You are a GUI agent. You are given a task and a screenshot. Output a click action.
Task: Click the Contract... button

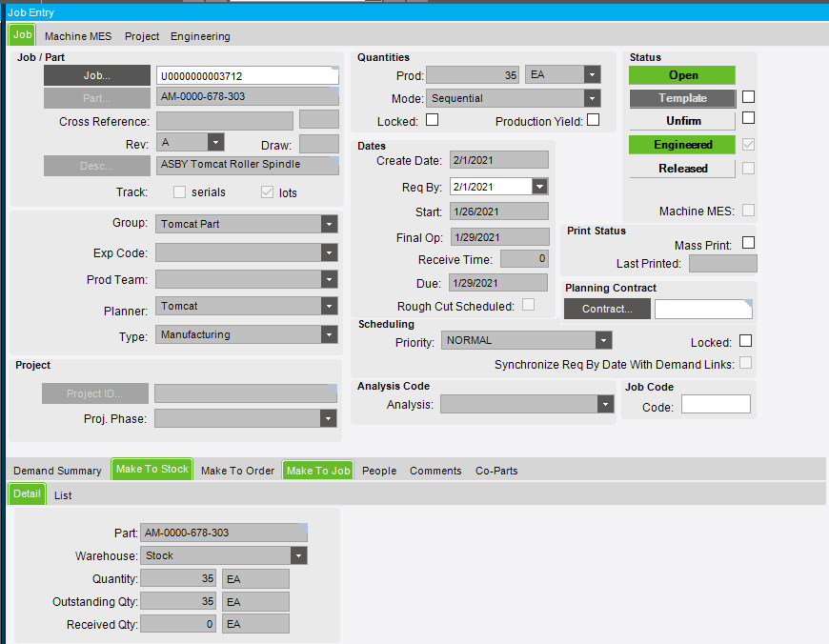tap(607, 309)
